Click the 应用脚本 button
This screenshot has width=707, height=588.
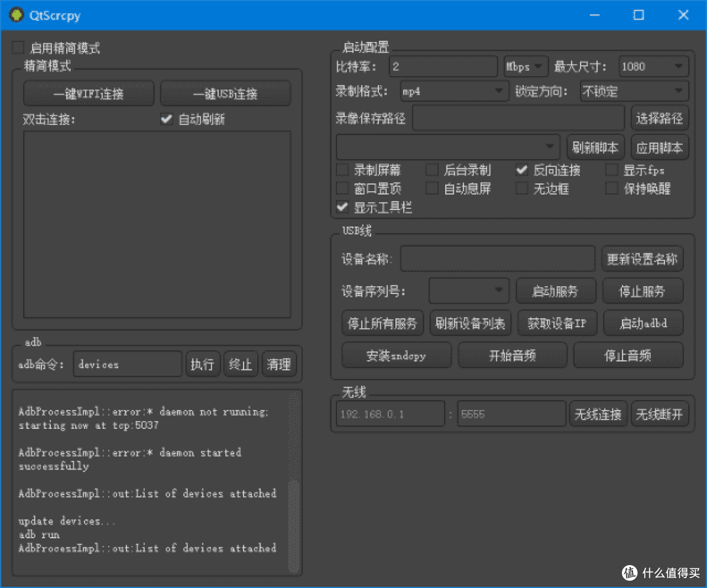click(x=660, y=147)
